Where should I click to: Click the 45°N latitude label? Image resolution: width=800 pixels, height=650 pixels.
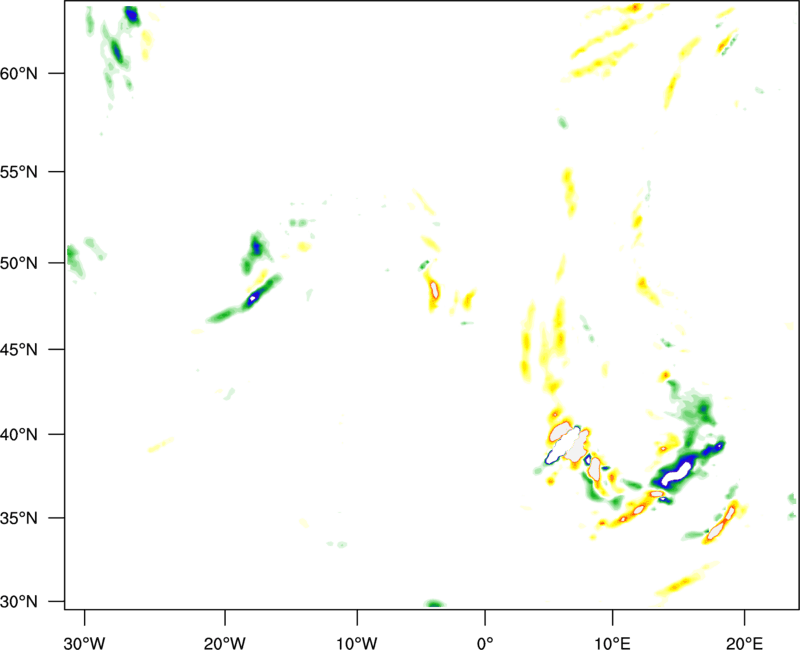pos(19,349)
